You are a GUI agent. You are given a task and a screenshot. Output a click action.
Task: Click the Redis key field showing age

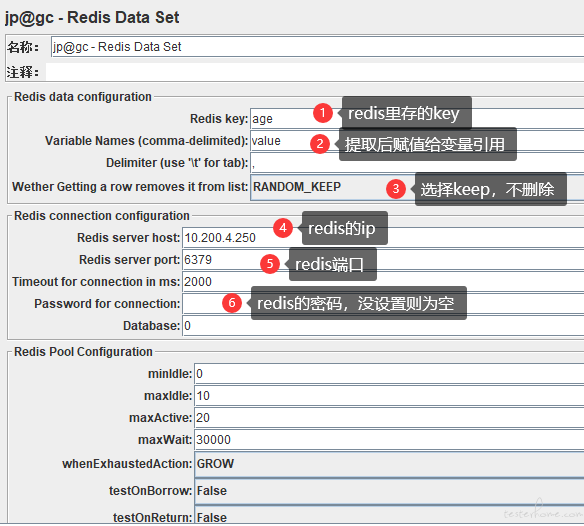pos(417,119)
